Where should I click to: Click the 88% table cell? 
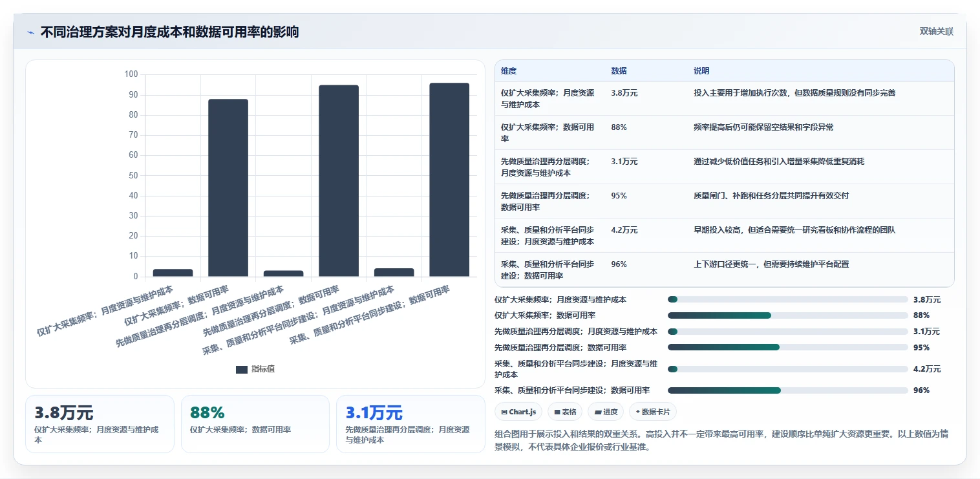[x=619, y=127]
